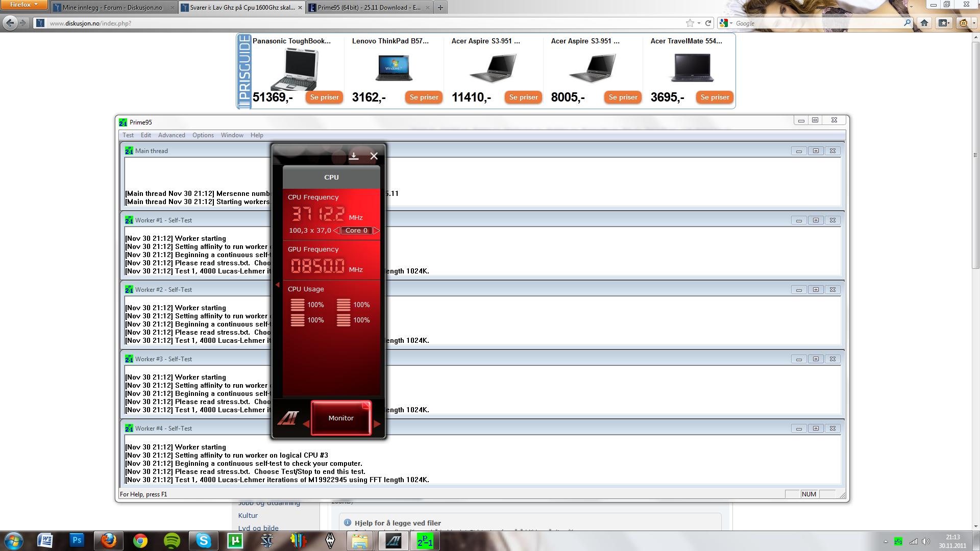The width and height of the screenshot is (980, 551).
Task: Switch to Mine innlegg Forum tab
Action: (x=112, y=8)
